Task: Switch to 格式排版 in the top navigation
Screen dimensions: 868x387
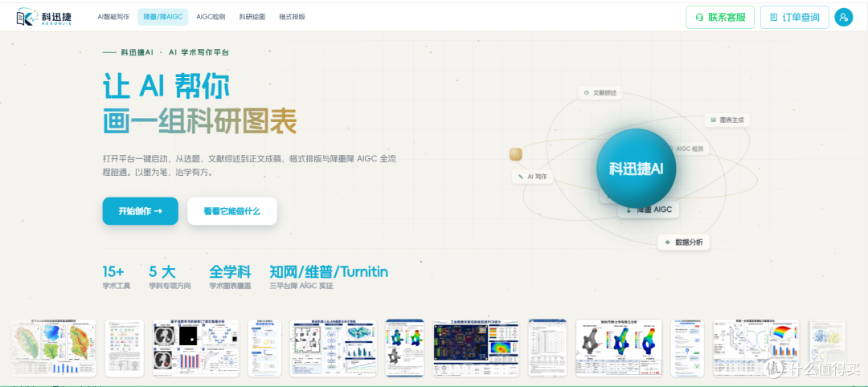Action: click(293, 17)
